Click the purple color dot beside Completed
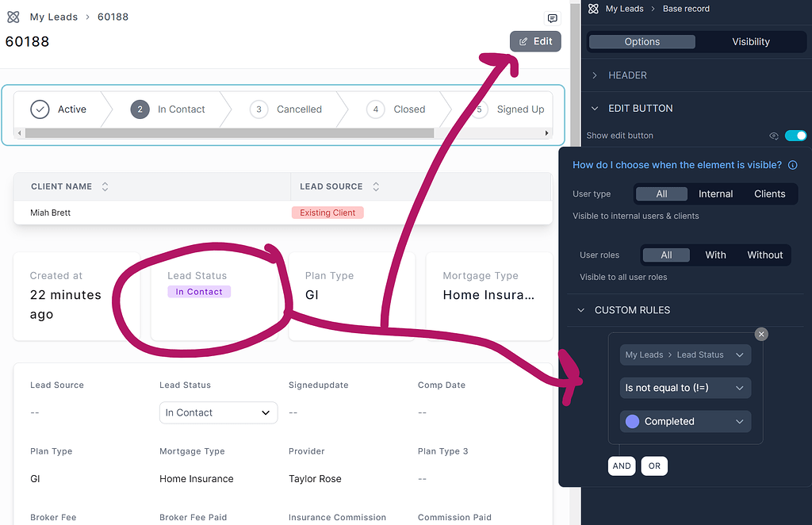Viewport: 812px width, 525px height. tap(631, 421)
